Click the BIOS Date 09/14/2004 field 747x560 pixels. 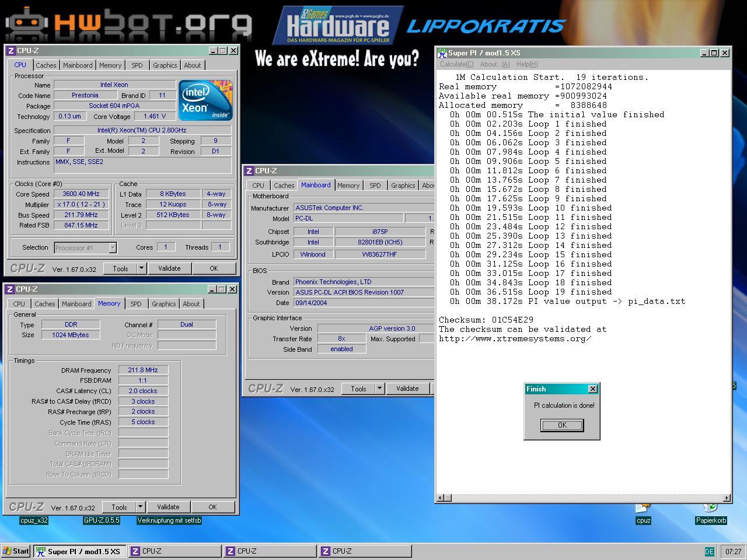(x=363, y=303)
